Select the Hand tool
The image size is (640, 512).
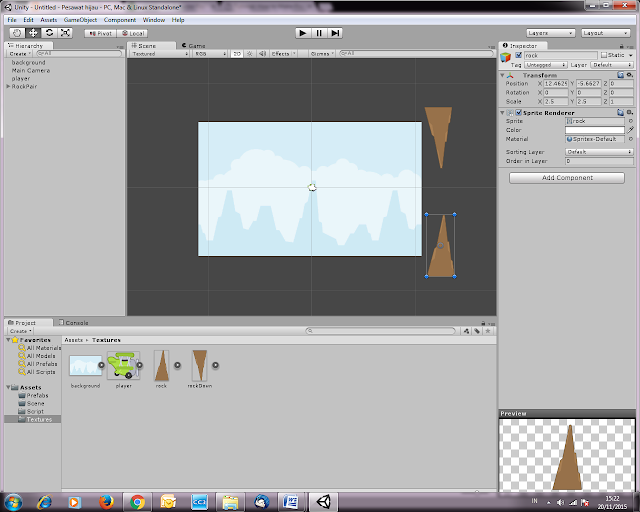coord(17,33)
